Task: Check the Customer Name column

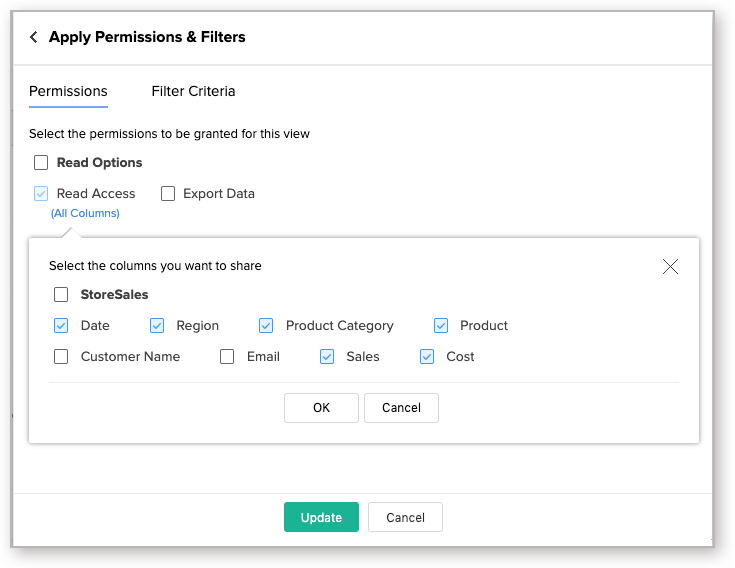Action: coord(61,357)
